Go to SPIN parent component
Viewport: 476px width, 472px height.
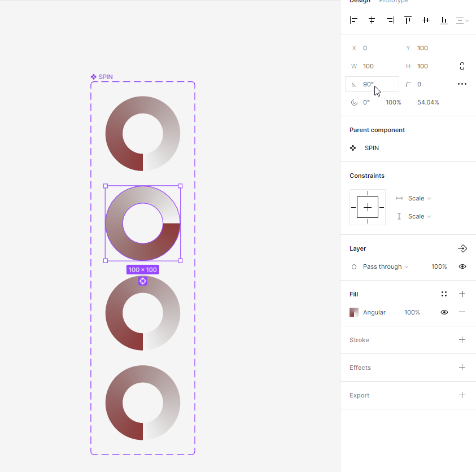372,148
